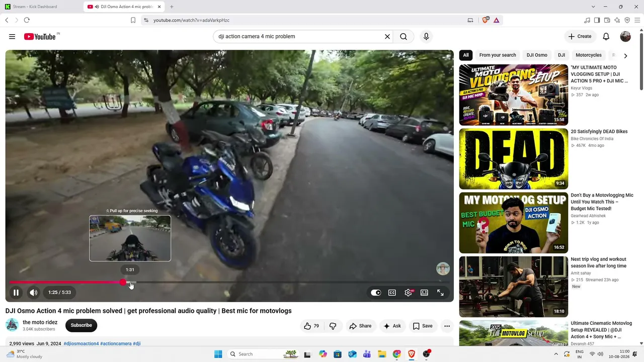Open the Windows Start menu

[x=218, y=354]
